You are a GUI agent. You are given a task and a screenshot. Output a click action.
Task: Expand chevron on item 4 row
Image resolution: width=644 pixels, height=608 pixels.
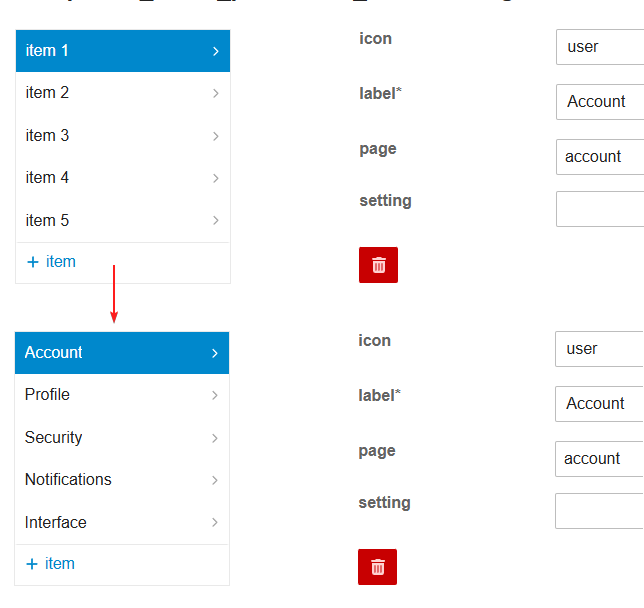coord(216,178)
